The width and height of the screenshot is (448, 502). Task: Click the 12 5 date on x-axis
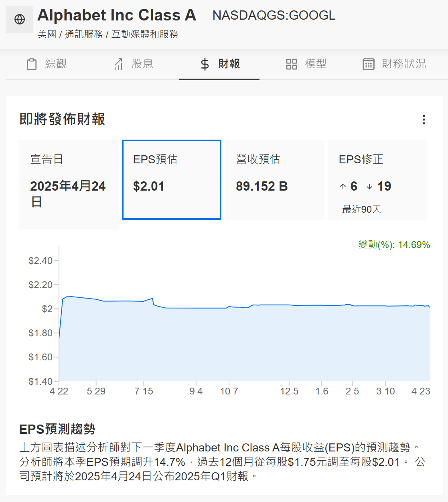click(x=289, y=391)
